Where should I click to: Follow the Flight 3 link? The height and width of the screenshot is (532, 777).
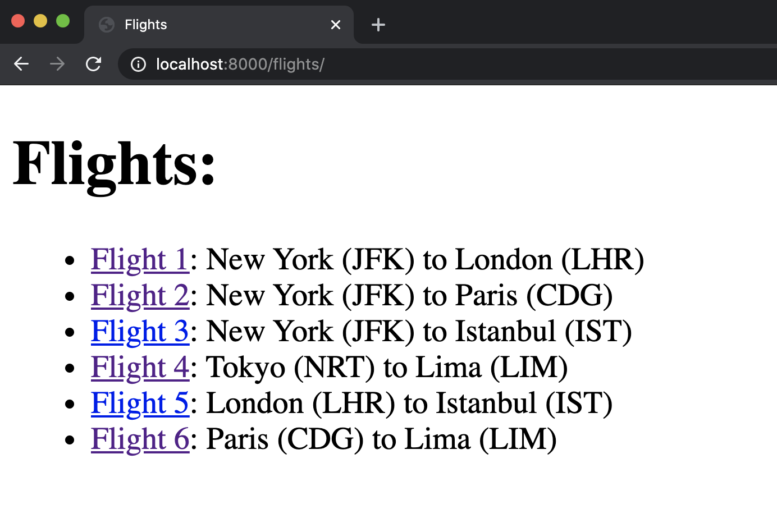140,332
